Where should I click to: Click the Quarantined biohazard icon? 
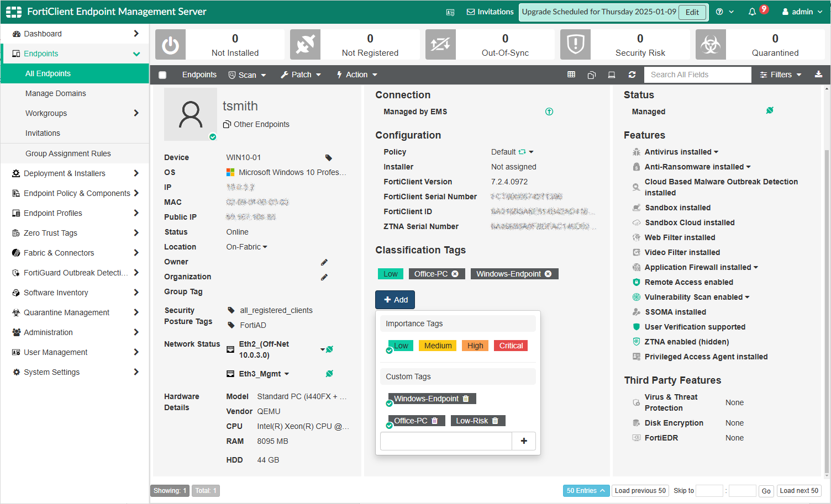point(711,44)
